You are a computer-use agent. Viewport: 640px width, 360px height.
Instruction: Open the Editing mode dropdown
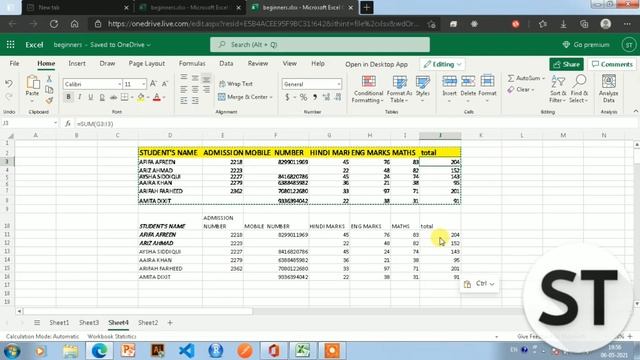coord(442,64)
